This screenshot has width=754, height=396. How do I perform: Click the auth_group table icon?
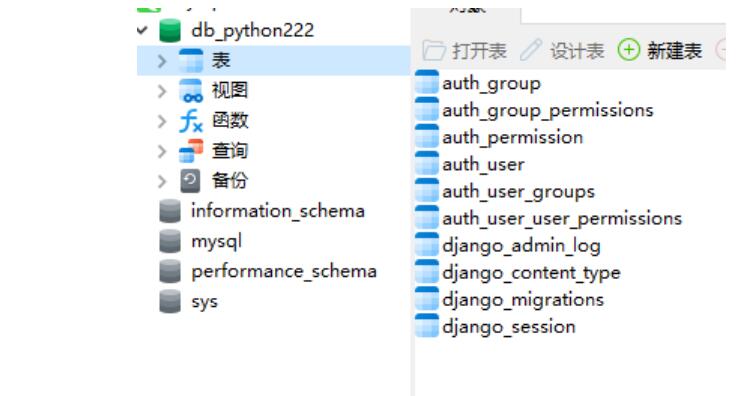click(427, 82)
